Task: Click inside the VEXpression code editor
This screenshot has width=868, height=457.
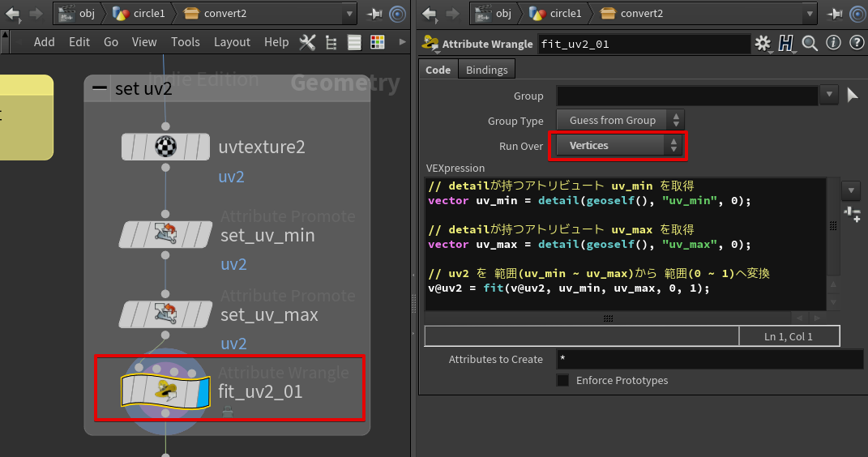Action: pos(626,244)
